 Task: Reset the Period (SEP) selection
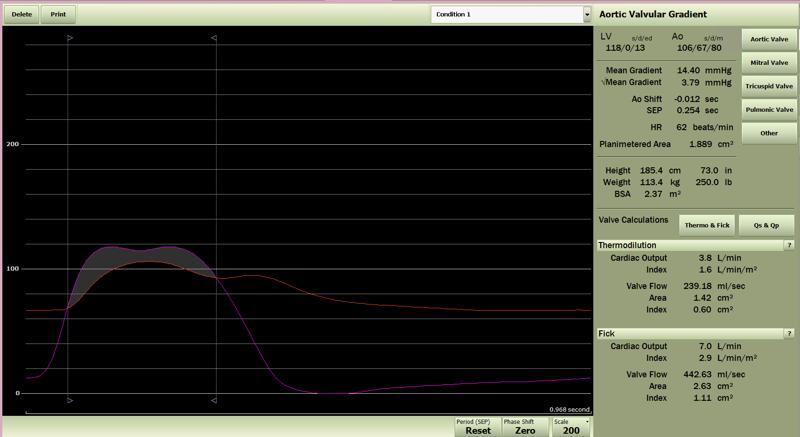(477, 426)
